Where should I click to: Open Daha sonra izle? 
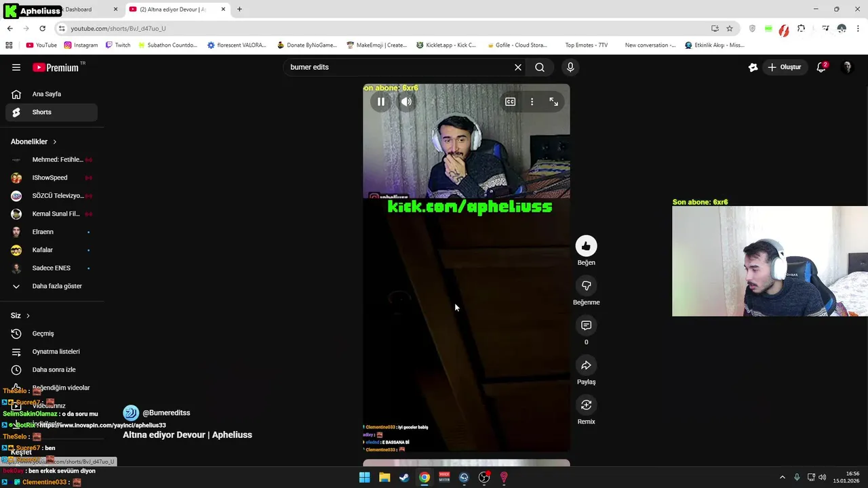[52, 369]
